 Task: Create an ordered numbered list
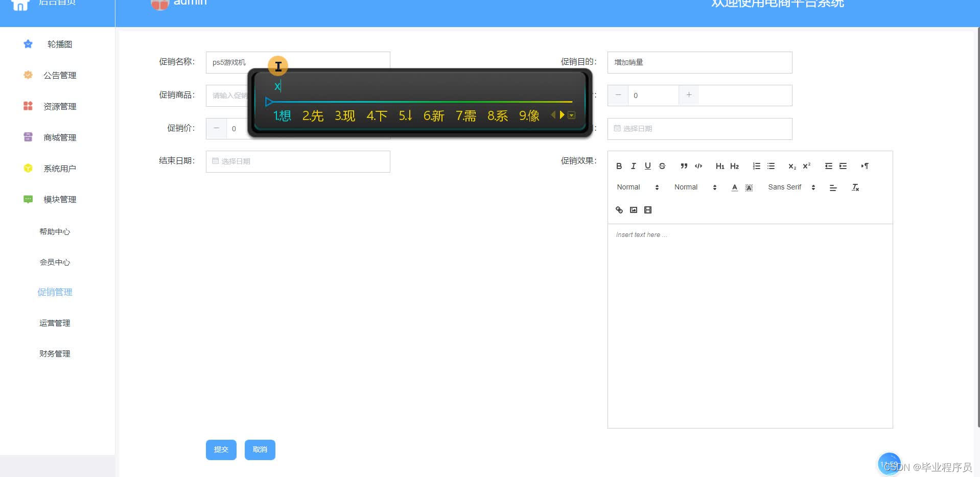point(756,166)
